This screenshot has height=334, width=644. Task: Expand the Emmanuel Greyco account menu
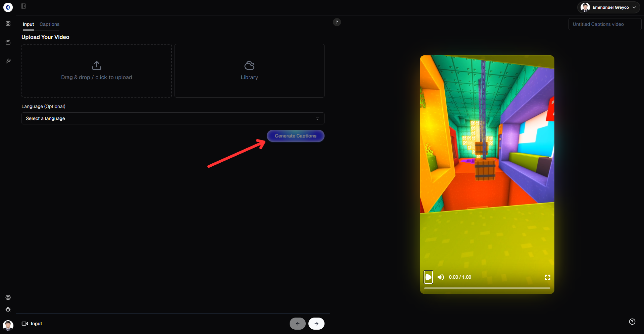608,7
